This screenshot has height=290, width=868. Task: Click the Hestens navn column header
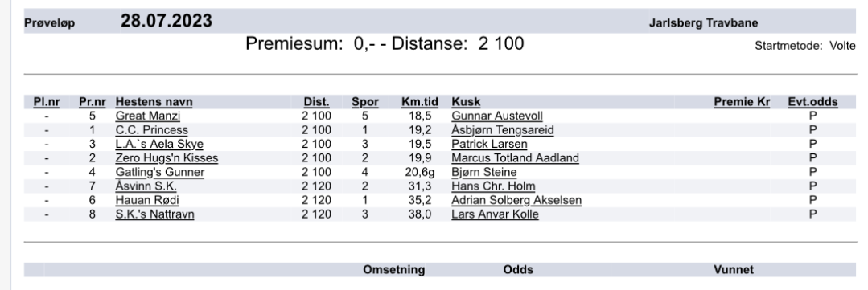click(x=154, y=102)
